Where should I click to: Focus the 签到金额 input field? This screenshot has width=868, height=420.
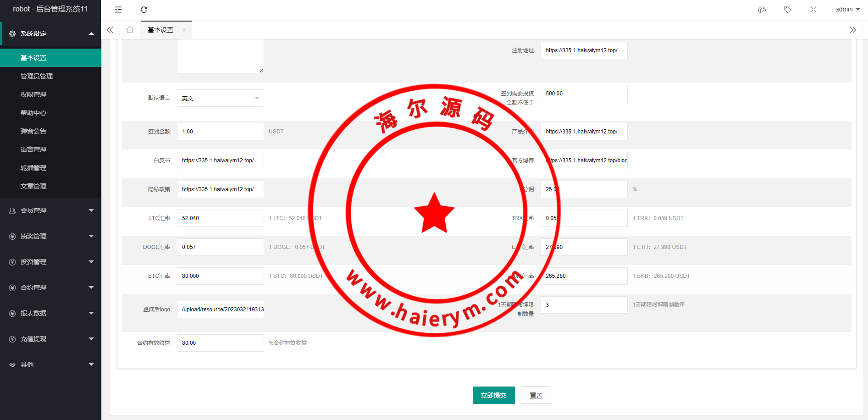(x=220, y=132)
